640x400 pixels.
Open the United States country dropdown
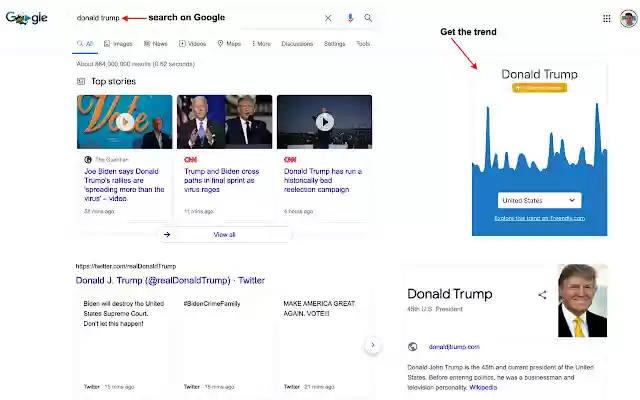coord(540,200)
